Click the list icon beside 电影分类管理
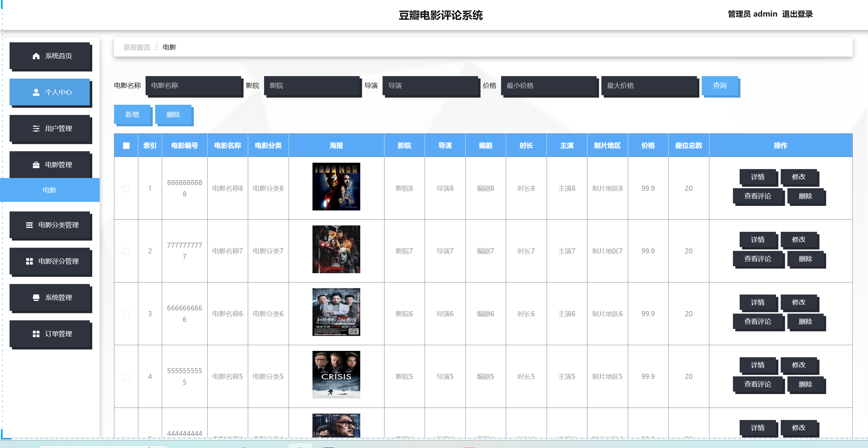The height and width of the screenshot is (448, 868). (29, 225)
